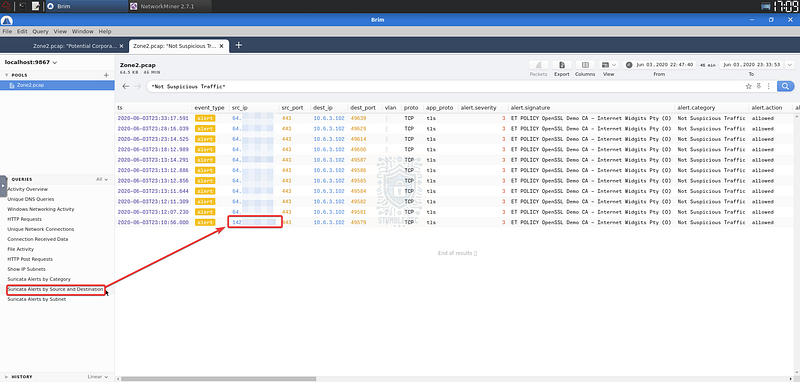Collapse the Pools section triangle
Viewport: 800px width, 382px height.
pyautogui.click(x=6, y=75)
